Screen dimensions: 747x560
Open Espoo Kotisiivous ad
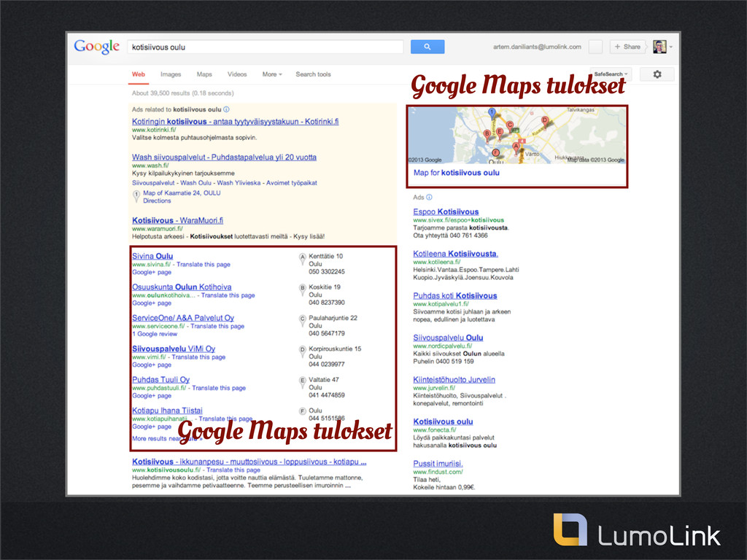point(446,212)
